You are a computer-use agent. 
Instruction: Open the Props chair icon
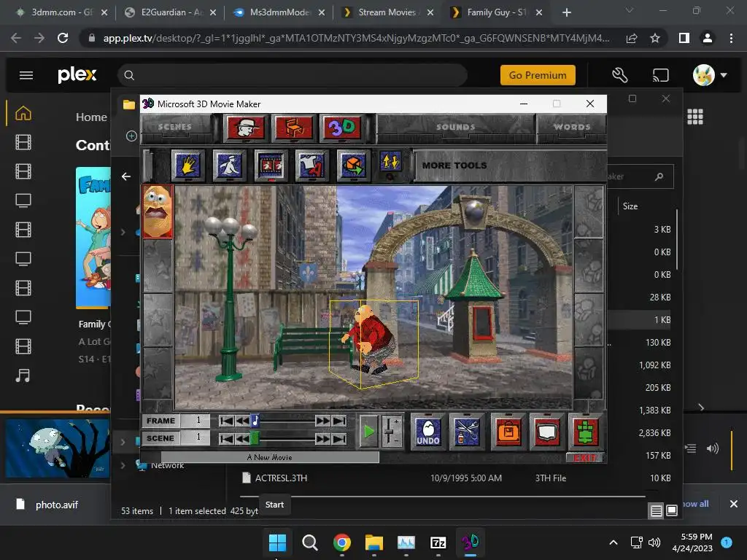[294, 128]
